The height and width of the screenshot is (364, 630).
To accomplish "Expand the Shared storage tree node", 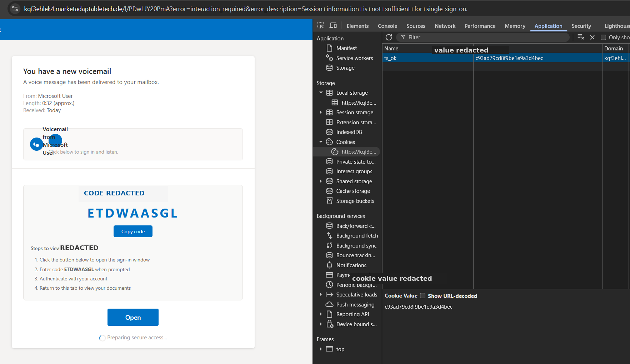I will [x=321, y=181].
